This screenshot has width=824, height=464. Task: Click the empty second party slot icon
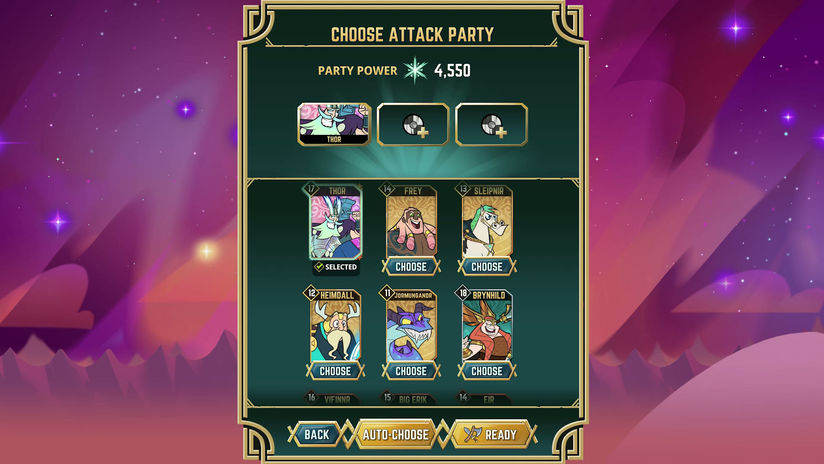tap(414, 125)
